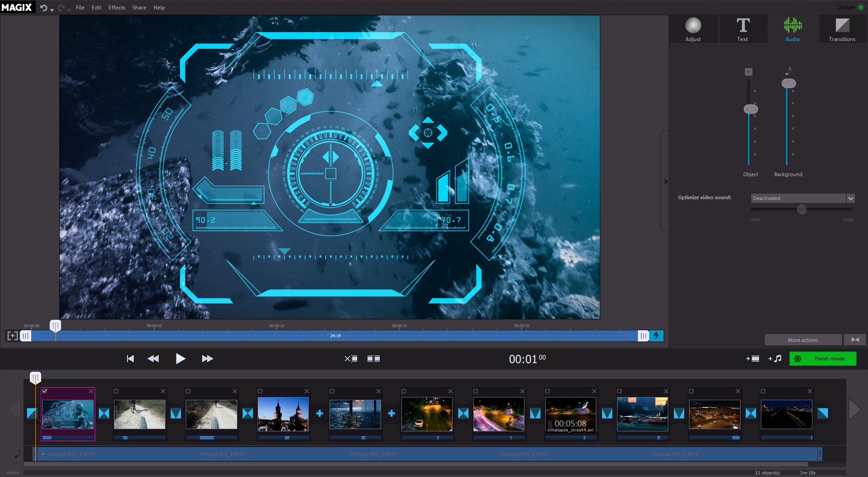Collapse the right side panel arrow
Image resolution: width=868 pixels, height=477 pixels.
tap(665, 182)
